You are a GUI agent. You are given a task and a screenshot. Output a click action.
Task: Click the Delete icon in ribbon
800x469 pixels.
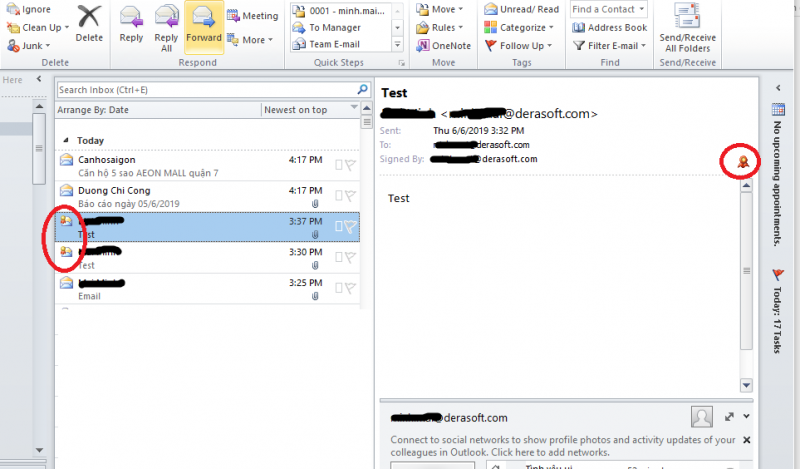89,22
